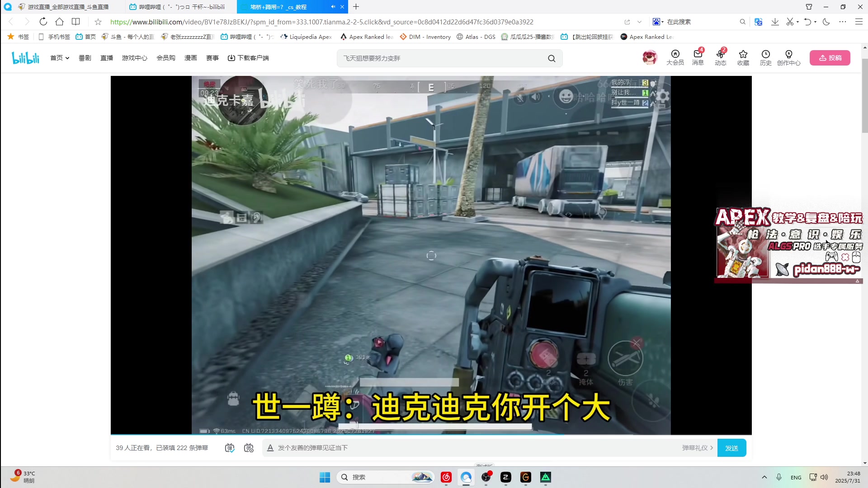Open 游戏中心 in the navigation
This screenshot has height=488, width=868.
pos(135,58)
